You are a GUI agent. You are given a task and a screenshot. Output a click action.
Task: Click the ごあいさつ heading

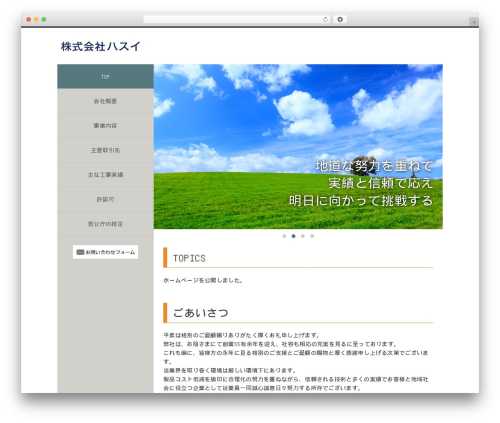[x=201, y=313]
